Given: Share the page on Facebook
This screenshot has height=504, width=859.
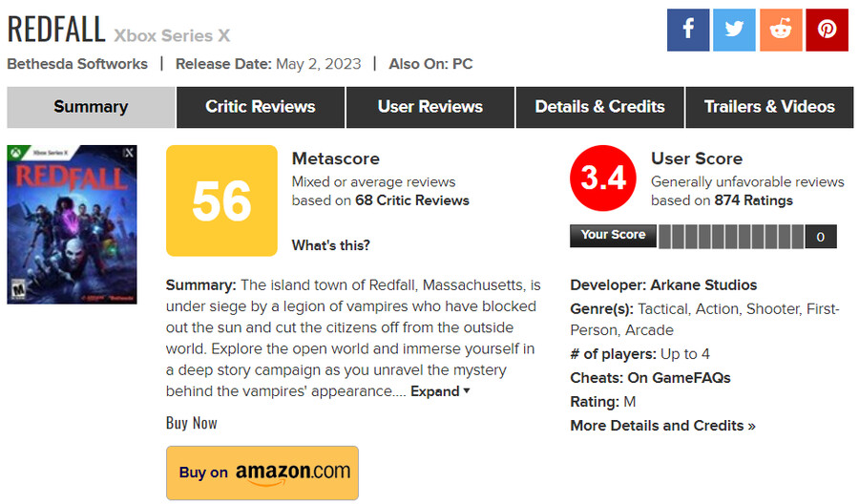Looking at the screenshot, I should [688, 30].
